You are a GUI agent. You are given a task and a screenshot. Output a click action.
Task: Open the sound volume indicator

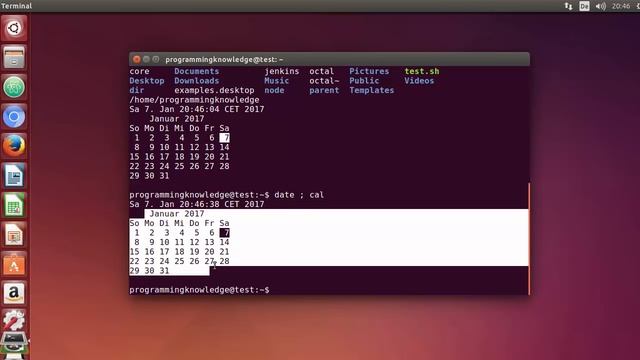click(600, 6)
